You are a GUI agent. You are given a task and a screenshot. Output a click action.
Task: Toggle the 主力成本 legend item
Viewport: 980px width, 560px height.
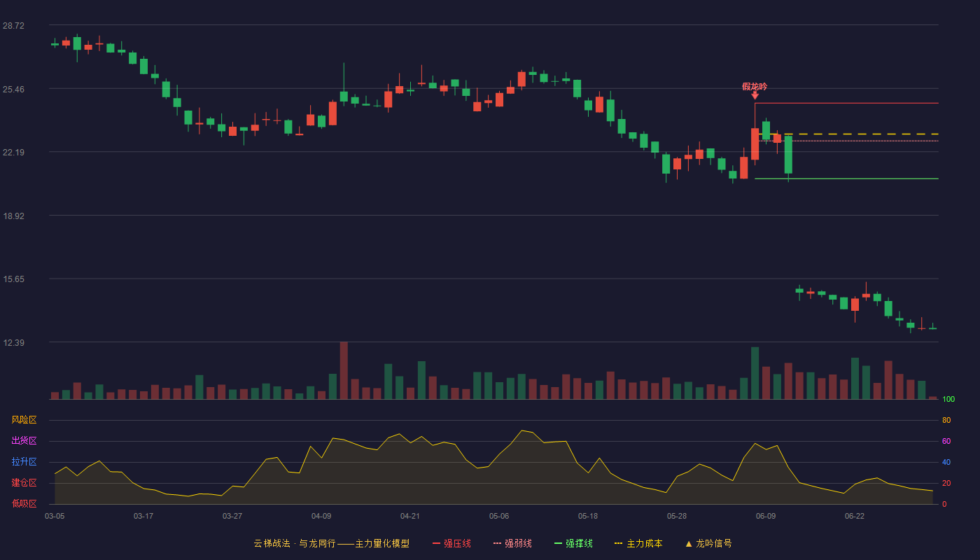pyautogui.click(x=638, y=543)
